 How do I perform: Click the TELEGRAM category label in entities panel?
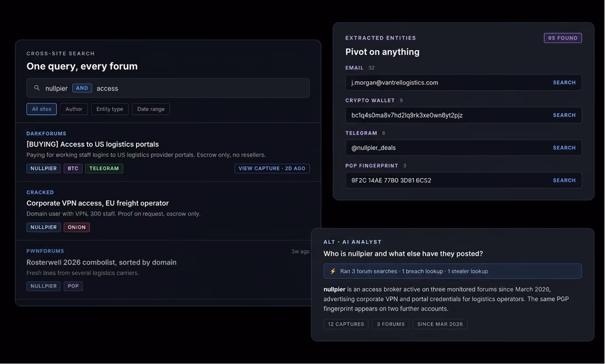[x=361, y=133]
